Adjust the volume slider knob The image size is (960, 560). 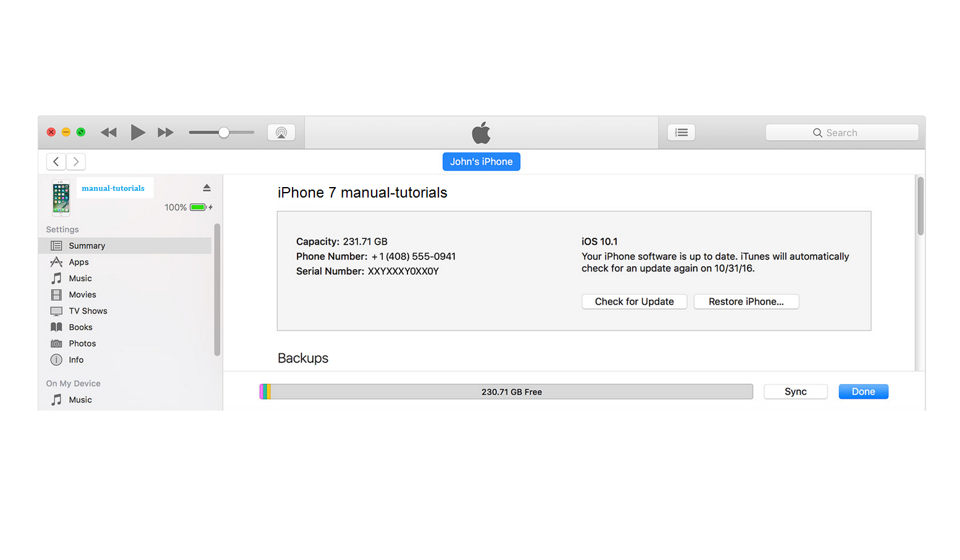pyautogui.click(x=224, y=132)
